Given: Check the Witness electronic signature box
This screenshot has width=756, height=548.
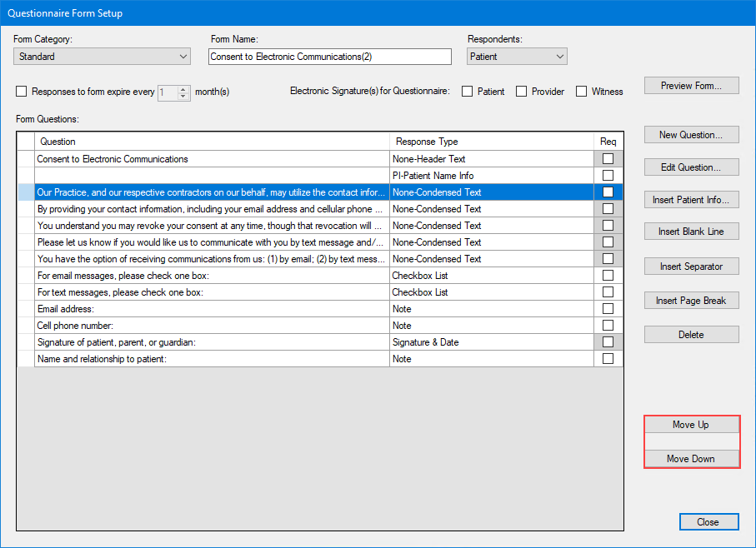Looking at the screenshot, I should coord(581,92).
